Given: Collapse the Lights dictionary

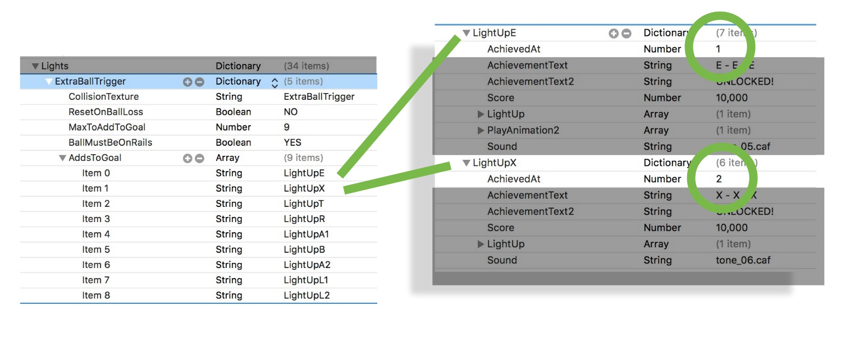Looking at the screenshot, I should [35, 66].
